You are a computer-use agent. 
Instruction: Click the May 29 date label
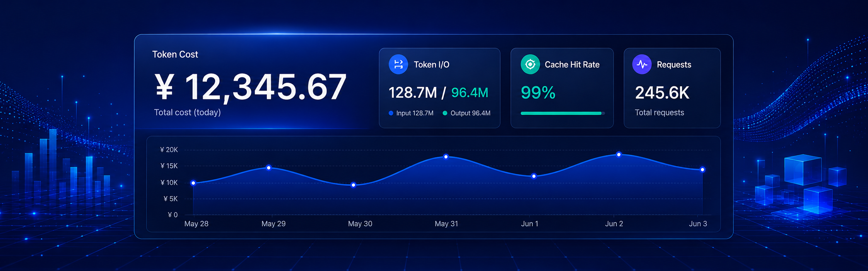pos(273,224)
